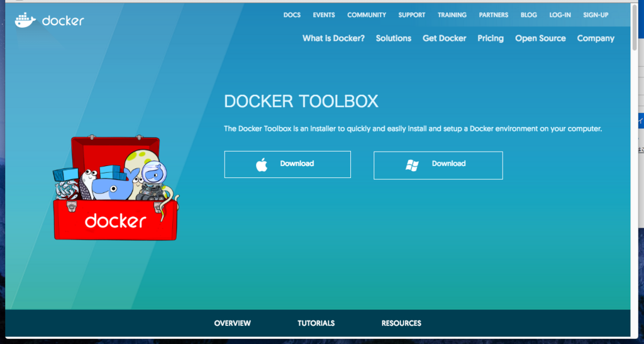Open the SUPPORT link
The image size is (644, 344).
click(x=411, y=14)
